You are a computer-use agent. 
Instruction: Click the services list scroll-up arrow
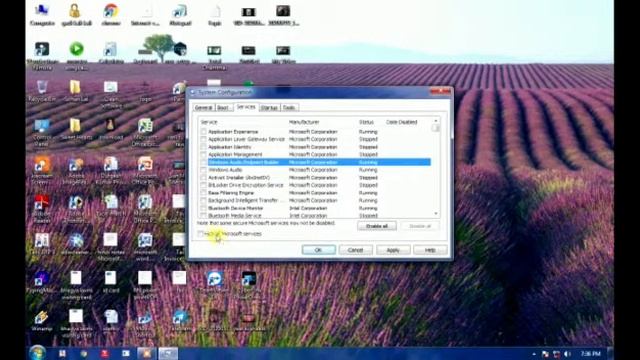pos(436,121)
